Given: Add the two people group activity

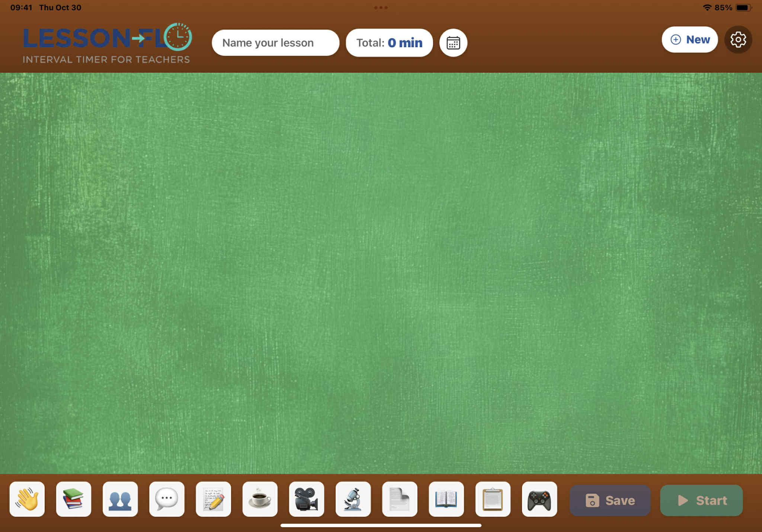Looking at the screenshot, I should click(120, 499).
